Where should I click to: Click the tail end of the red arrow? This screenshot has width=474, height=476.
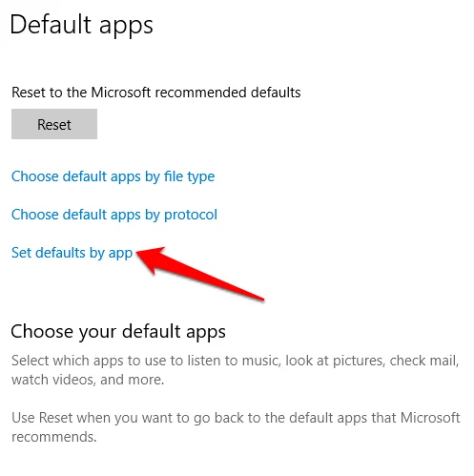(258, 297)
